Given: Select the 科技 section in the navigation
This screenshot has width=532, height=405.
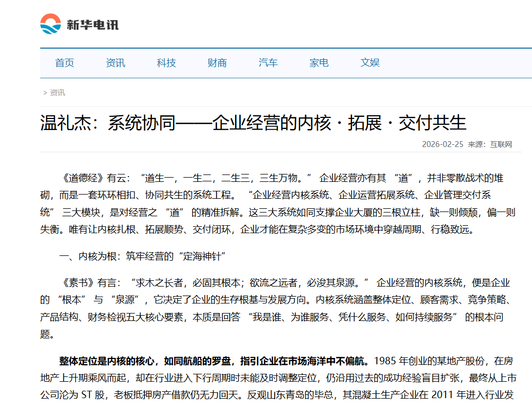Looking at the screenshot, I should pos(166,62).
